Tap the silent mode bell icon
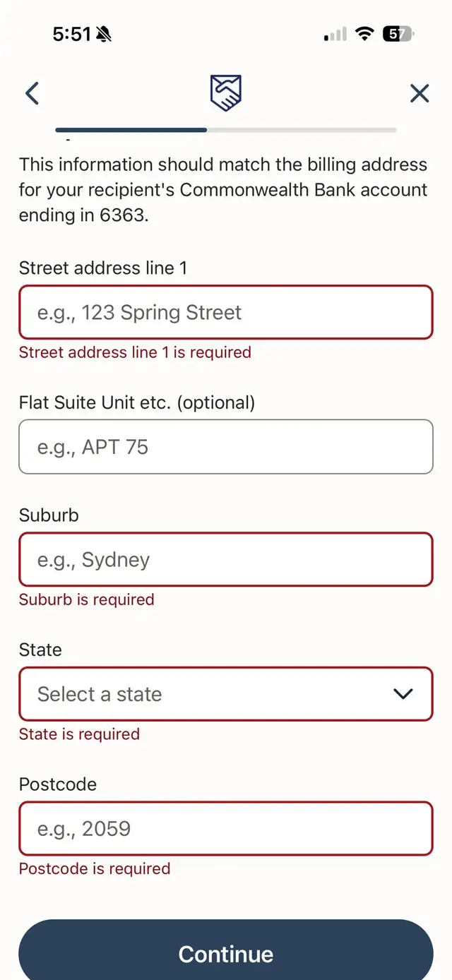Screen dimensions: 452x980 click(x=104, y=33)
